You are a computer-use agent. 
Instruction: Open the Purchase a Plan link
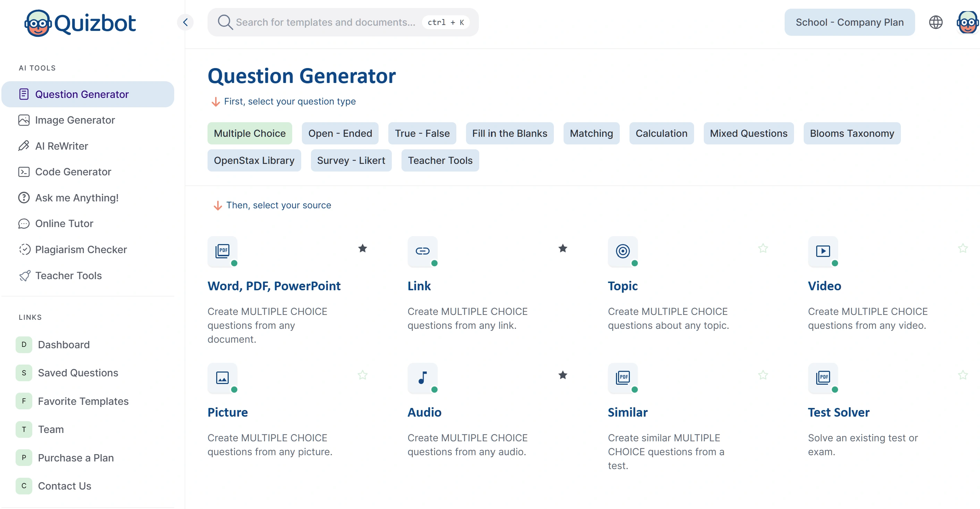point(76,458)
